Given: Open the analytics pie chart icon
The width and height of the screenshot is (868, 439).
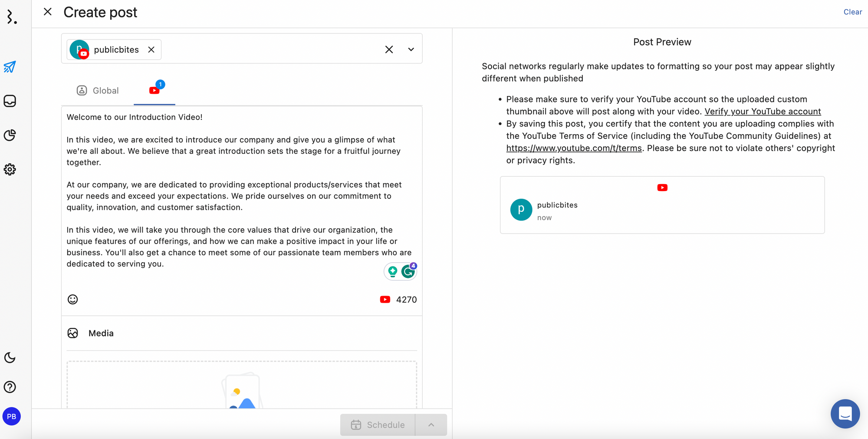Looking at the screenshot, I should click(10, 135).
